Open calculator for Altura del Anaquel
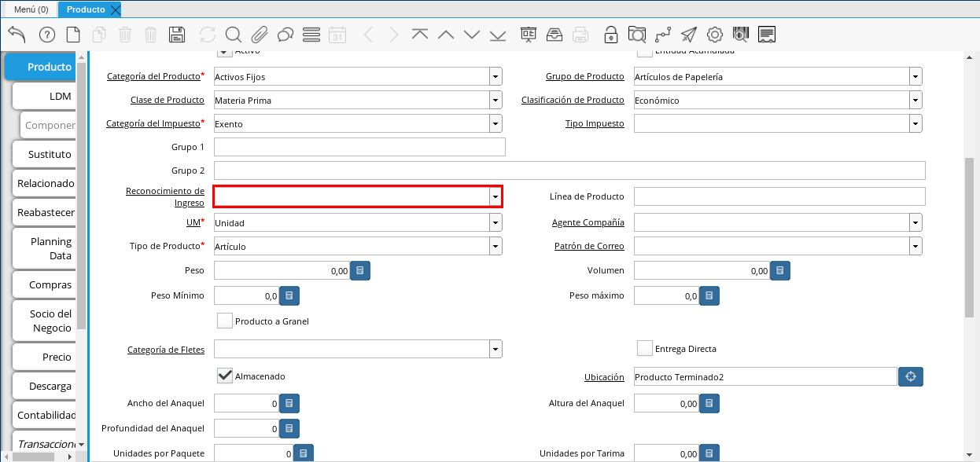 [x=709, y=403]
